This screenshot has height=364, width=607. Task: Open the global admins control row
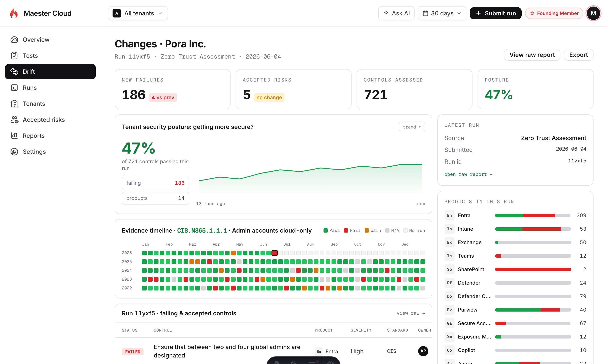pyautogui.click(x=273, y=351)
